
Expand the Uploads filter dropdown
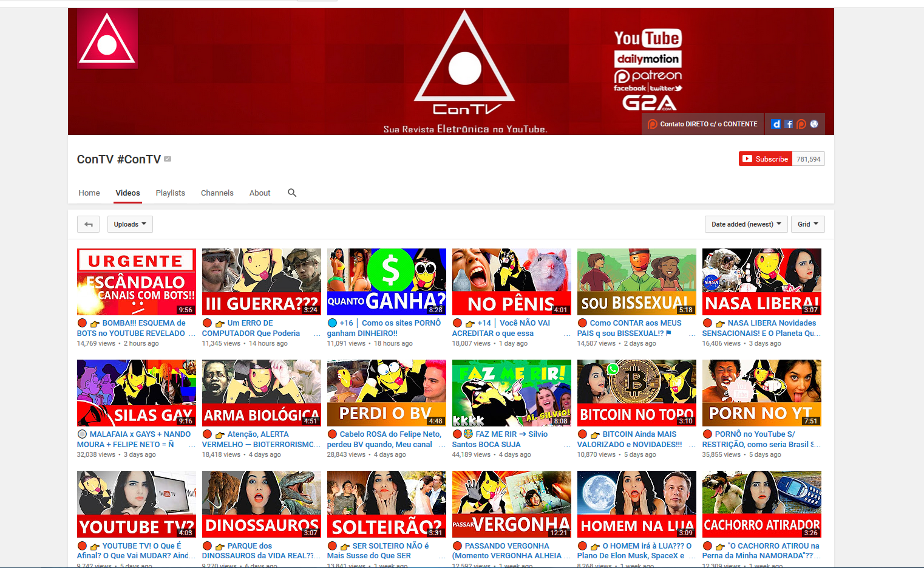tap(130, 224)
